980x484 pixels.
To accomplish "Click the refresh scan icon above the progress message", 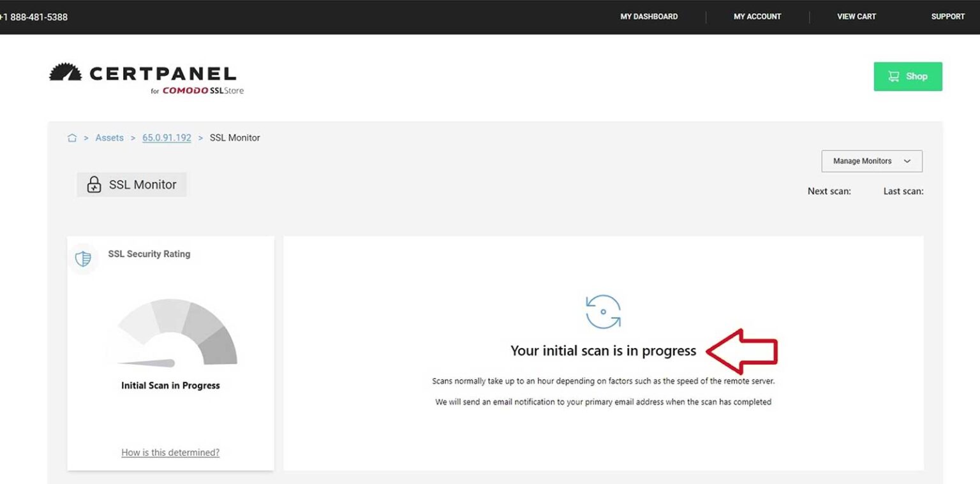I will [x=603, y=312].
